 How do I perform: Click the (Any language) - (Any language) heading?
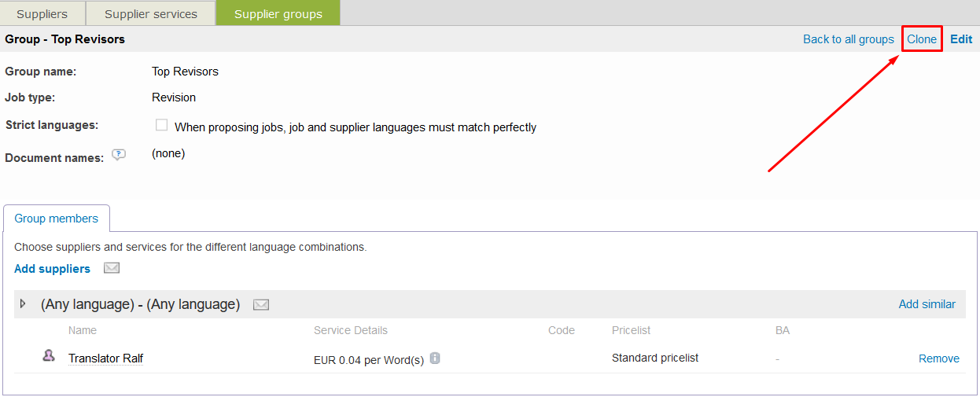pyautogui.click(x=140, y=304)
